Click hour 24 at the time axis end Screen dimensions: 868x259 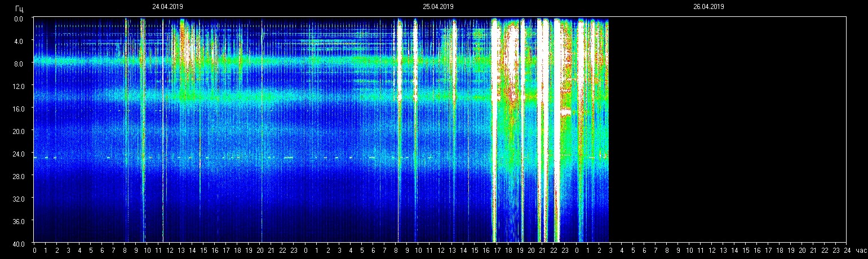point(847,250)
